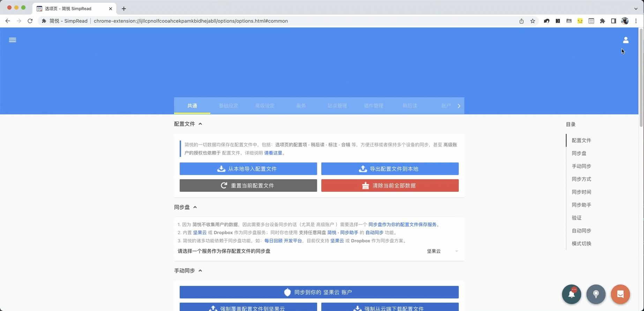Collapse the 手动同步 section

tap(200, 271)
